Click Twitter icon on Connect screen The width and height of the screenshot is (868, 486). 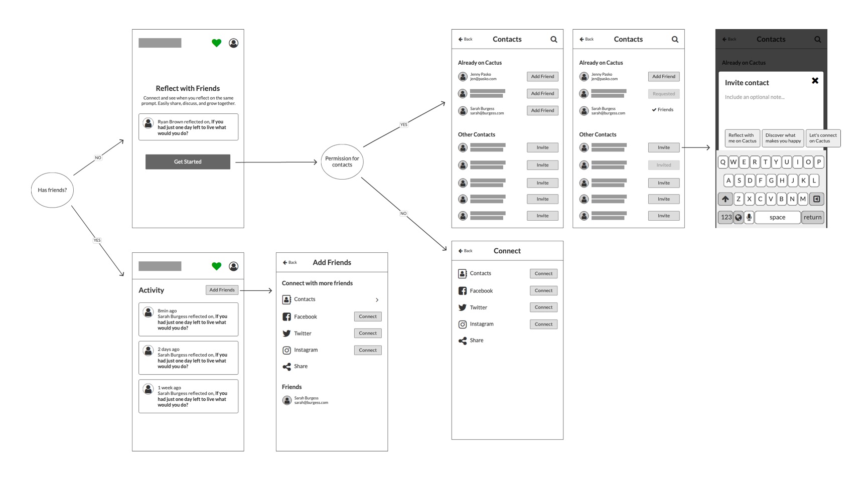[463, 307]
